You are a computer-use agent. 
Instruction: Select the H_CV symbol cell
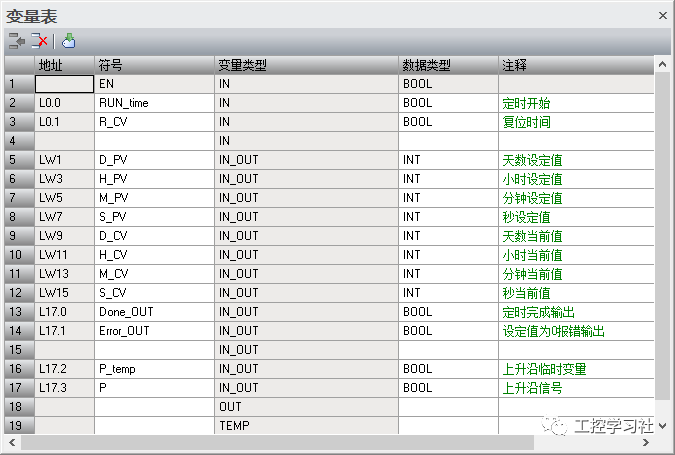(x=155, y=255)
